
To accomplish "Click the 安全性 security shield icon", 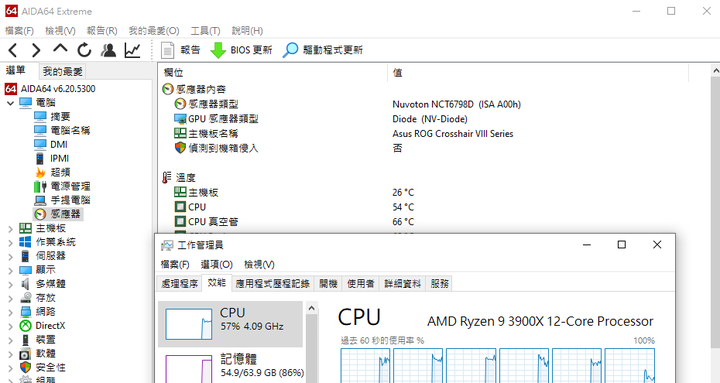I will [x=25, y=367].
